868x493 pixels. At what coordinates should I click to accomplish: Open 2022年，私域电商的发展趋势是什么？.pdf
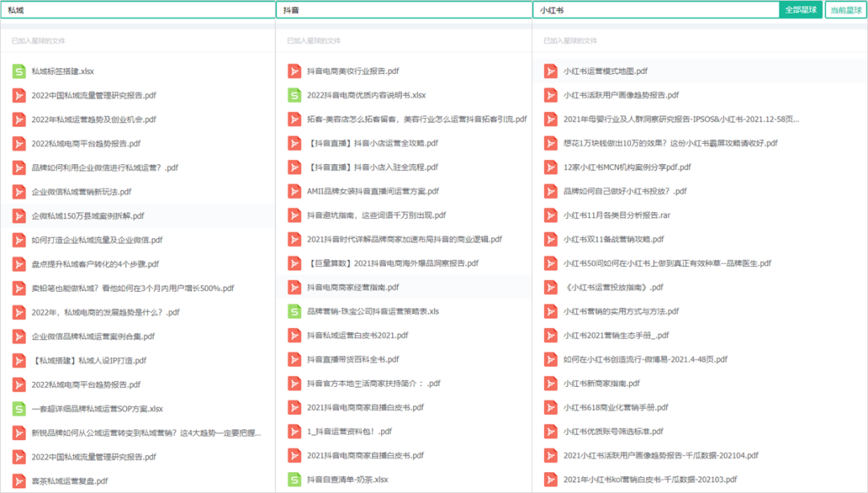(x=106, y=312)
